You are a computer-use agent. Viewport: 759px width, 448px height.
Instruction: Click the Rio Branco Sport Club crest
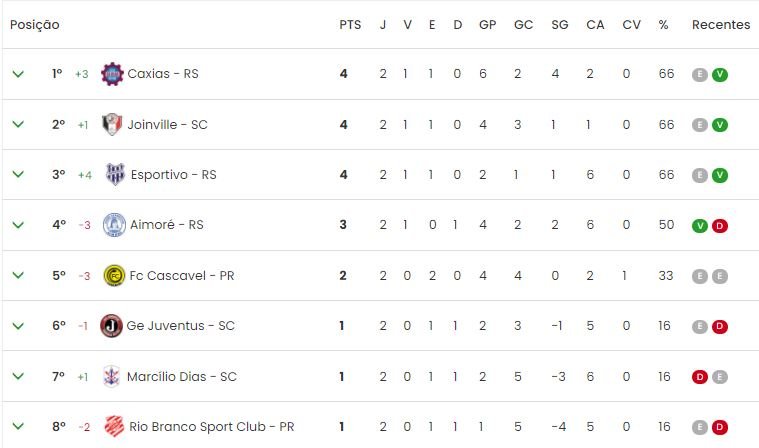pyautogui.click(x=114, y=426)
